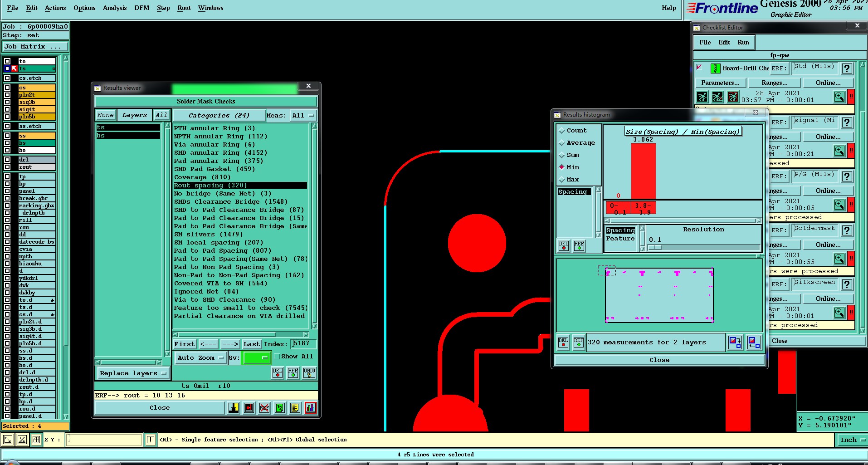Open the Auto Zoom dropdown
Screen dimensions: 868x465
coord(200,358)
